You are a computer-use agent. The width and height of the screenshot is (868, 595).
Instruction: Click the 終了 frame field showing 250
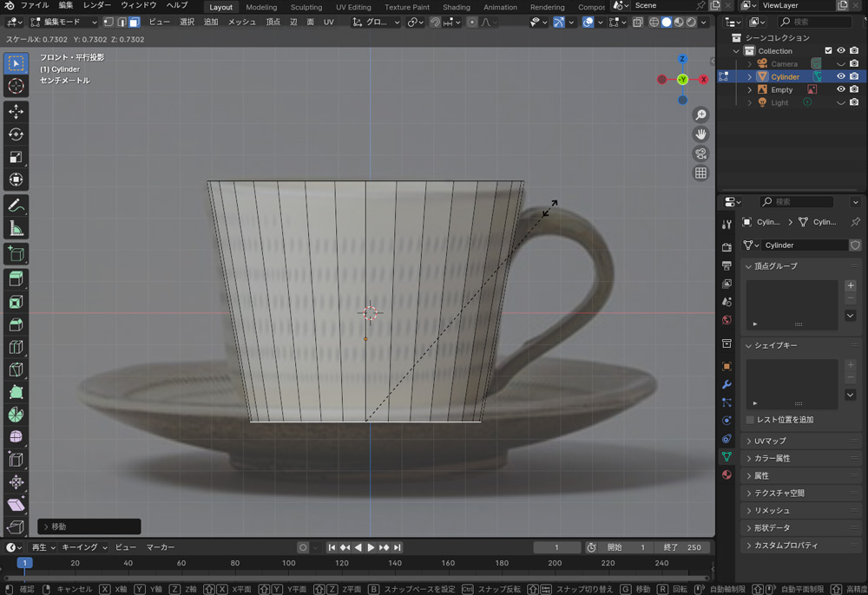tap(682, 547)
